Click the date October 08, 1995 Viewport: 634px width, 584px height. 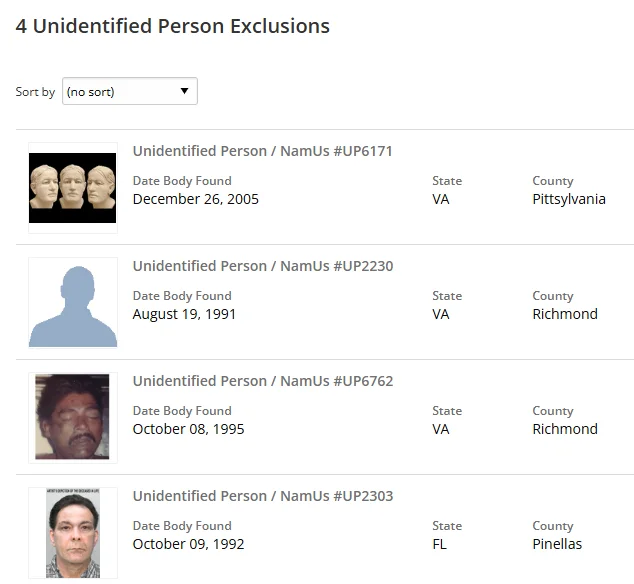pyautogui.click(x=188, y=429)
